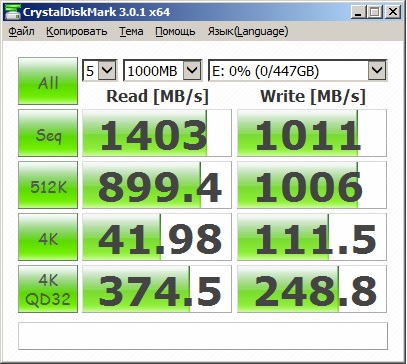Viewport: 407px width, 364px height.
Task: Click the 512K read result 899.4
Action: [x=157, y=185]
